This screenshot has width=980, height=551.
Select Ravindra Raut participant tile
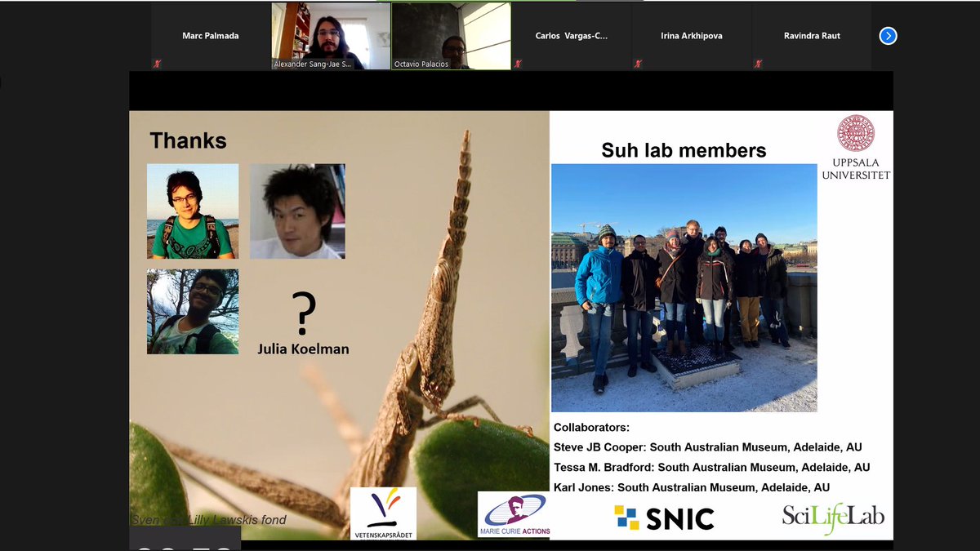pyautogui.click(x=812, y=36)
